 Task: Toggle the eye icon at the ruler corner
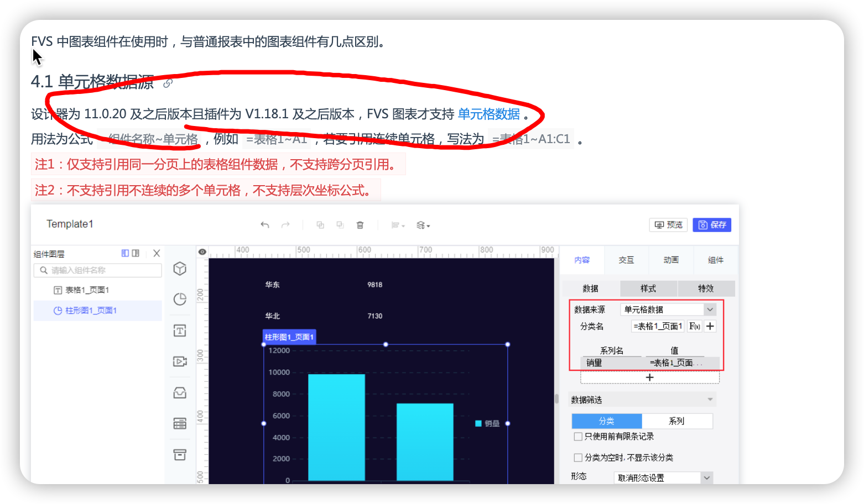pyautogui.click(x=202, y=252)
